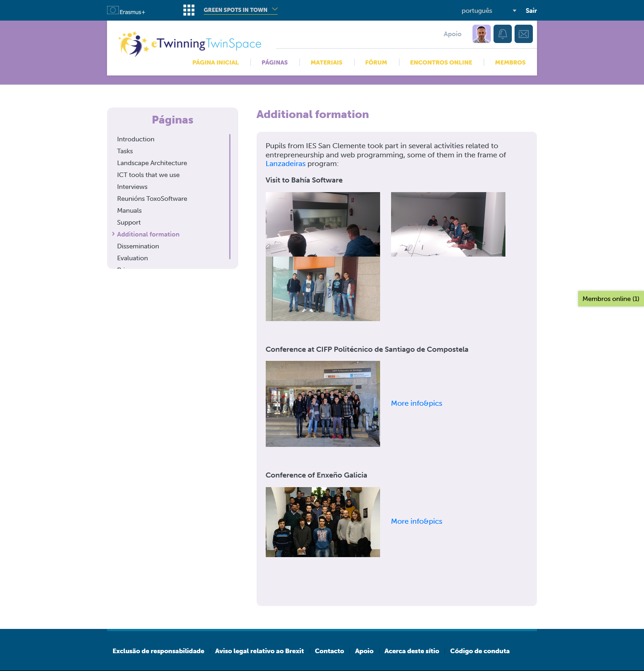Open Reunións ToxoSoftware page
The height and width of the screenshot is (671, 644).
pos(152,199)
